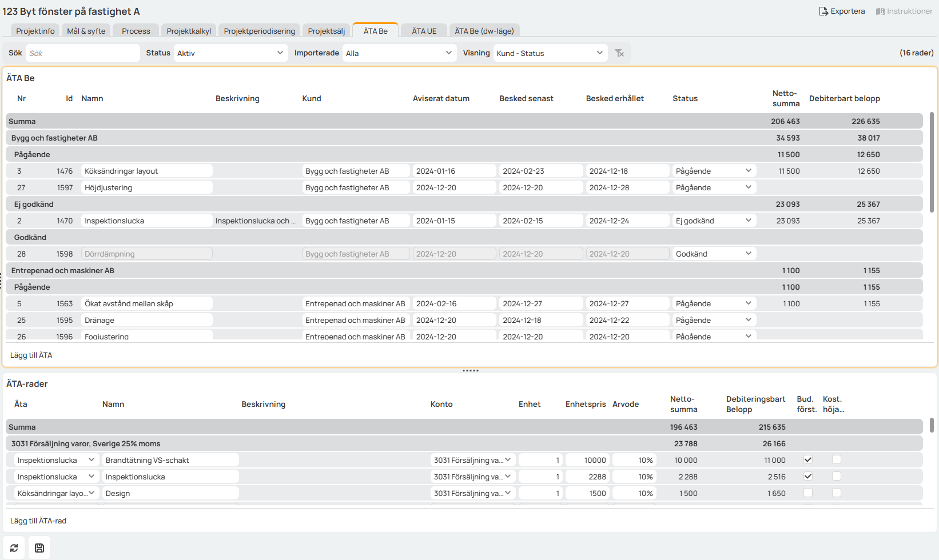The height and width of the screenshot is (560, 939).
Task: Switch to the Projektsälj tab
Action: pyautogui.click(x=327, y=31)
